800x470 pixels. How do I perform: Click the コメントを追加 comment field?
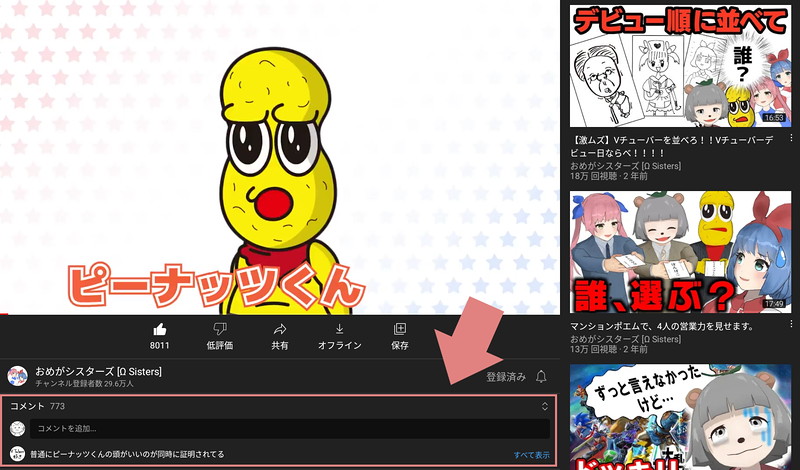point(290,429)
